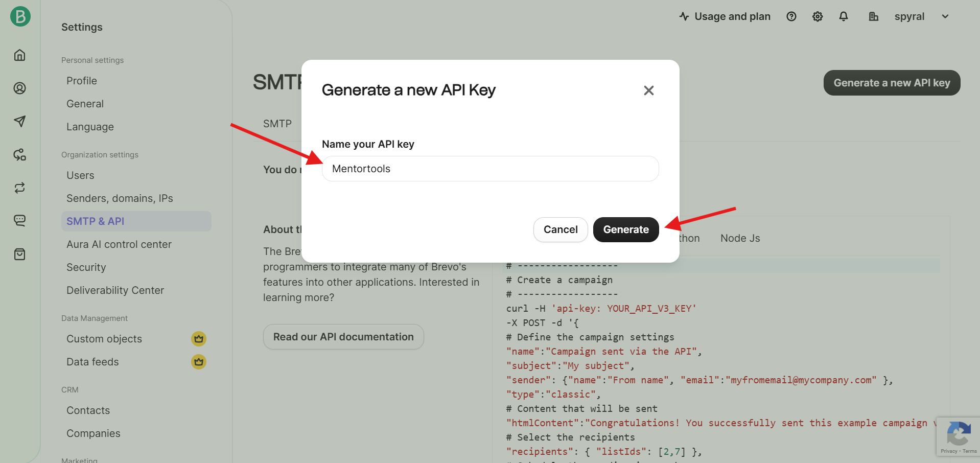Click the 'Settings' sidebar heading

click(x=82, y=27)
